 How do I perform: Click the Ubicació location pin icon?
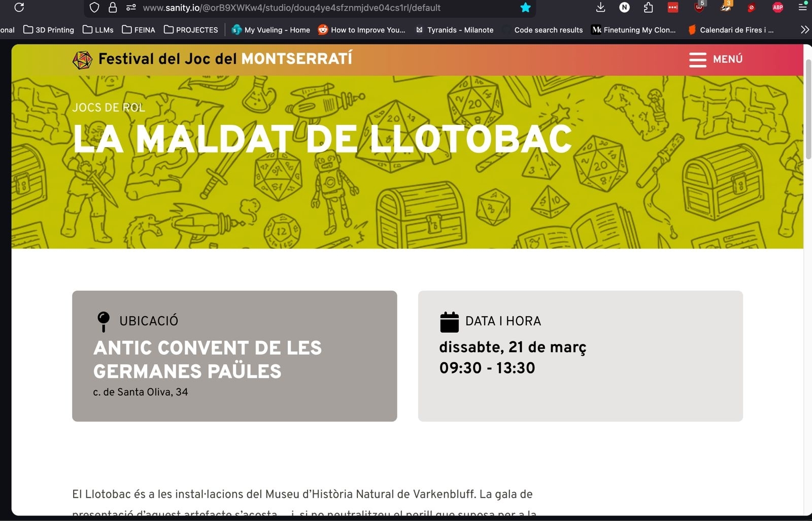click(x=104, y=321)
